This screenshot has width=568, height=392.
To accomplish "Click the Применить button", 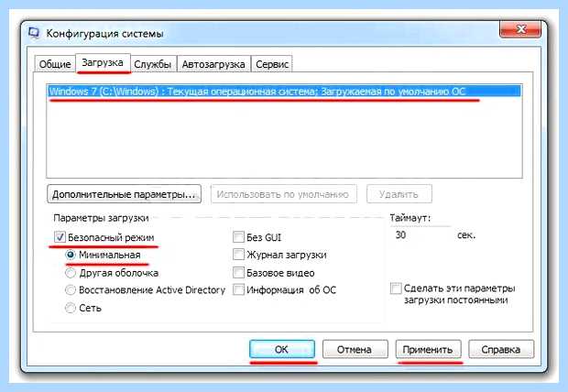I will [x=428, y=349].
